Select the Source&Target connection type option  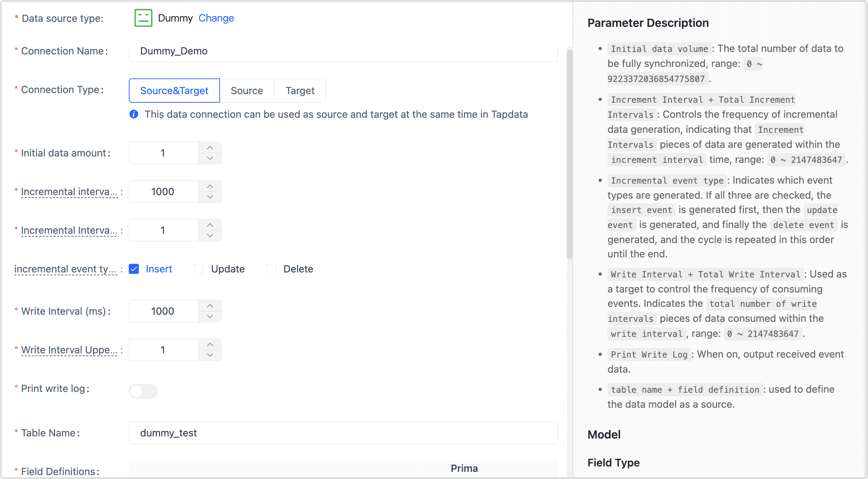[174, 91]
